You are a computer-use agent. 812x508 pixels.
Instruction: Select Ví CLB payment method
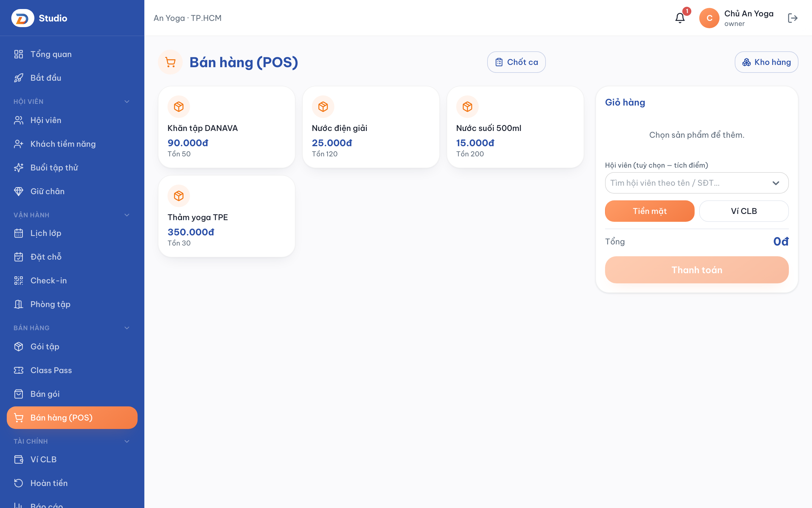click(x=743, y=211)
